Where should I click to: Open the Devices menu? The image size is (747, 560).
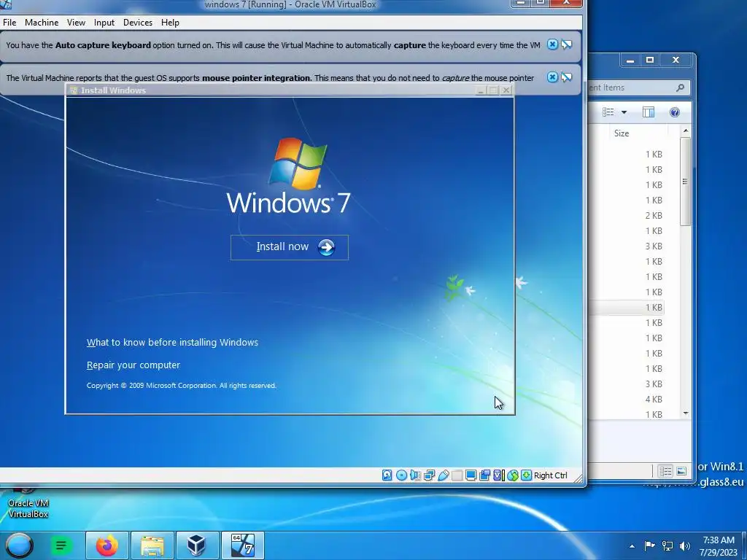138,23
